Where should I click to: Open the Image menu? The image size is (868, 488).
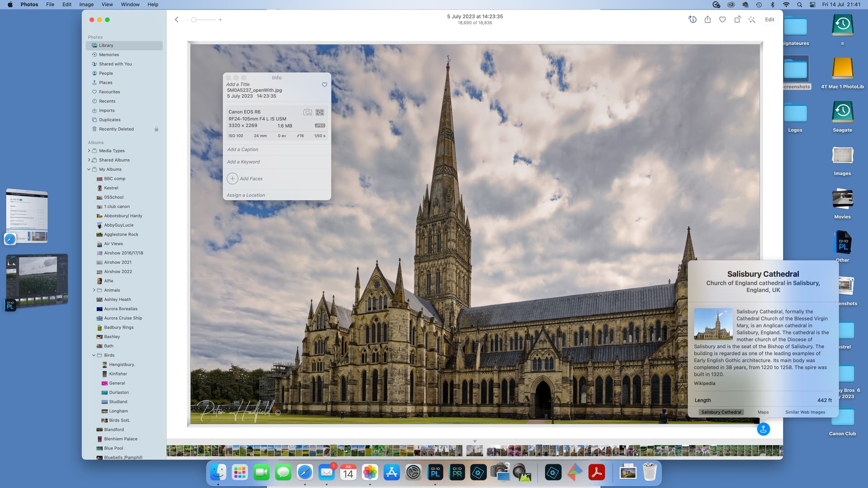(86, 5)
